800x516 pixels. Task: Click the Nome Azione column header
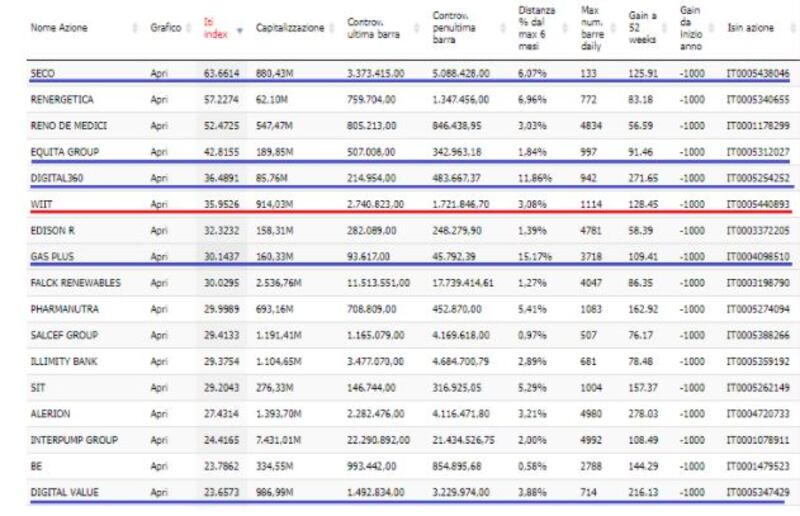point(59,28)
